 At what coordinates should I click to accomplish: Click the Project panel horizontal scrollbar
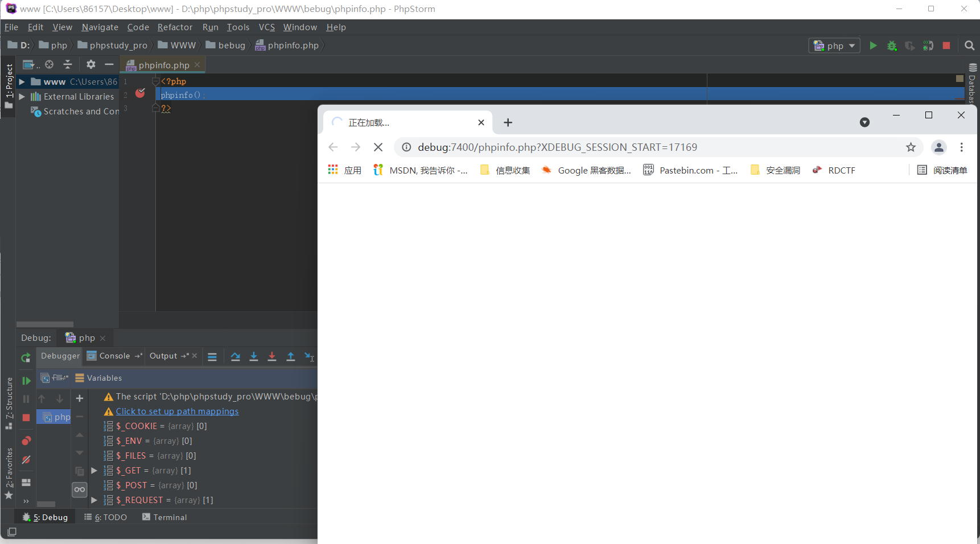click(x=45, y=324)
